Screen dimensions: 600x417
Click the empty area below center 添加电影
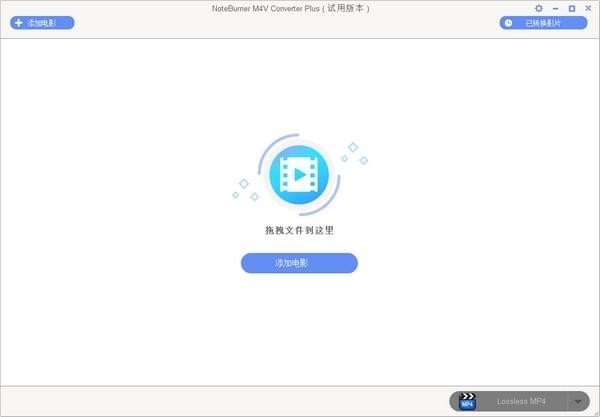point(299,330)
